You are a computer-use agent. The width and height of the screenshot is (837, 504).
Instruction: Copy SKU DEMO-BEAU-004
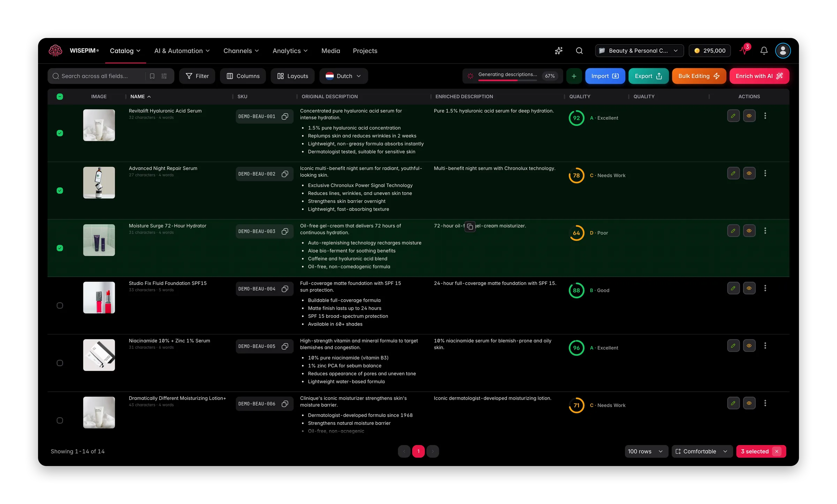(285, 289)
